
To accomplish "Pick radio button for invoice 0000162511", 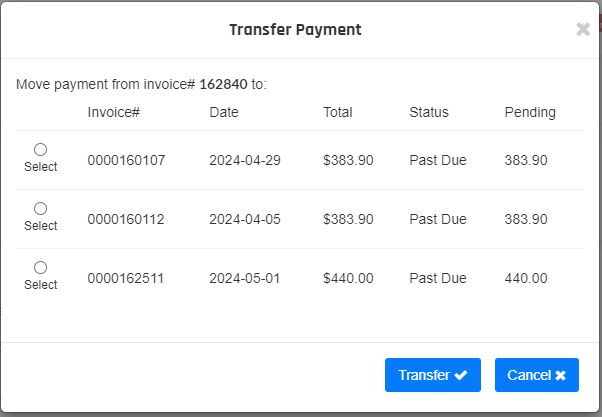I will click(40, 267).
